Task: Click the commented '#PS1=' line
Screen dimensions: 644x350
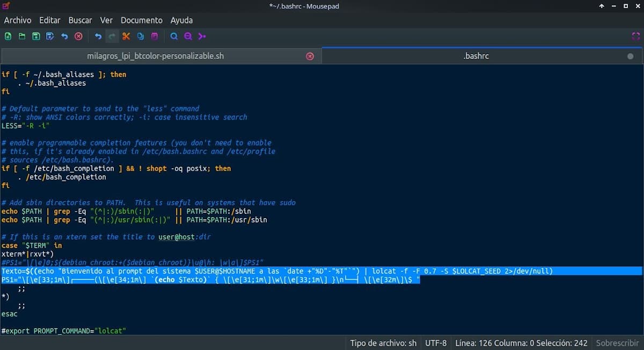Action: coord(132,263)
